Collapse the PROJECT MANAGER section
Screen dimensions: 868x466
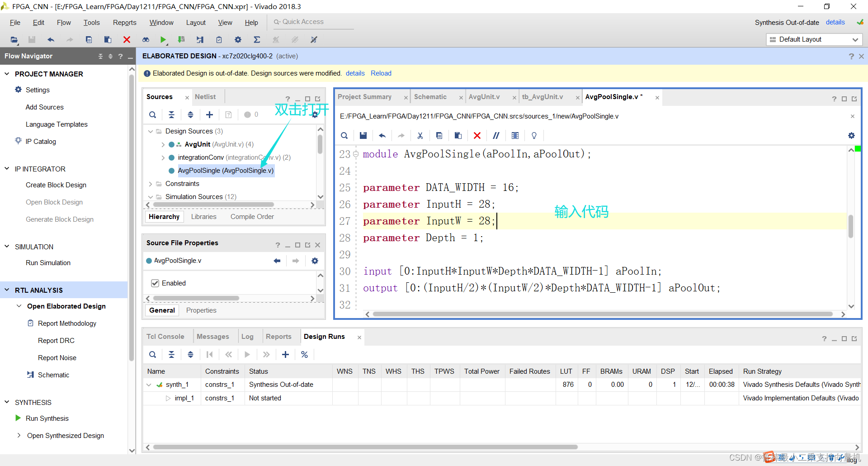pos(7,74)
